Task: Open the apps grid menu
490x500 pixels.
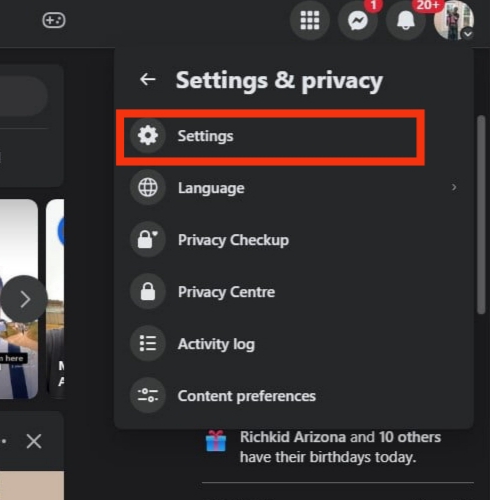Action: [x=310, y=20]
